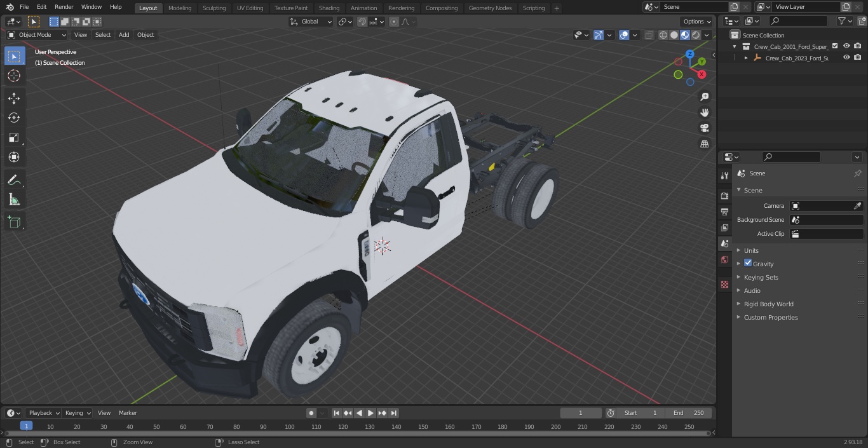This screenshot has height=448, width=868.
Task: Switch perspective/orthographic grid gizmo icon
Action: [704, 144]
